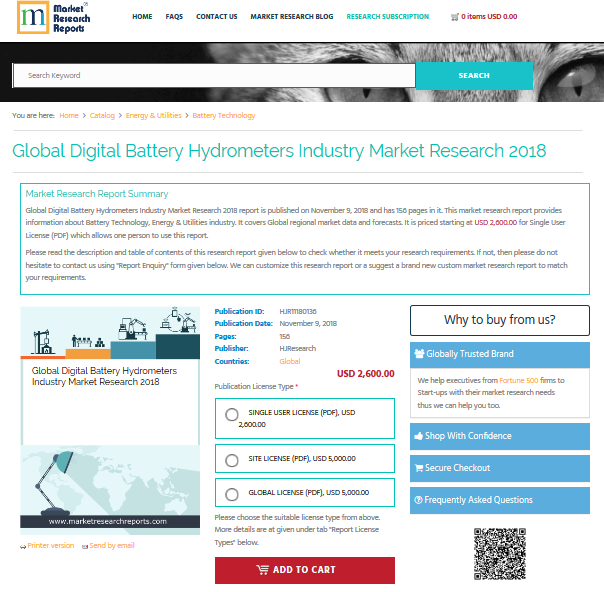Click ADD TO CART button
The width and height of the screenshot is (604, 592).
click(305, 570)
